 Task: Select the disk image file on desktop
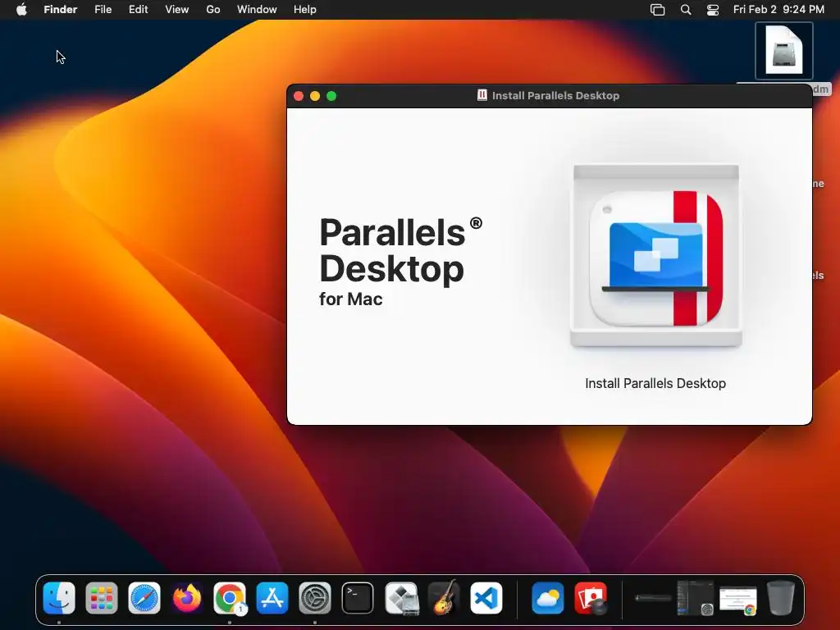(x=783, y=50)
